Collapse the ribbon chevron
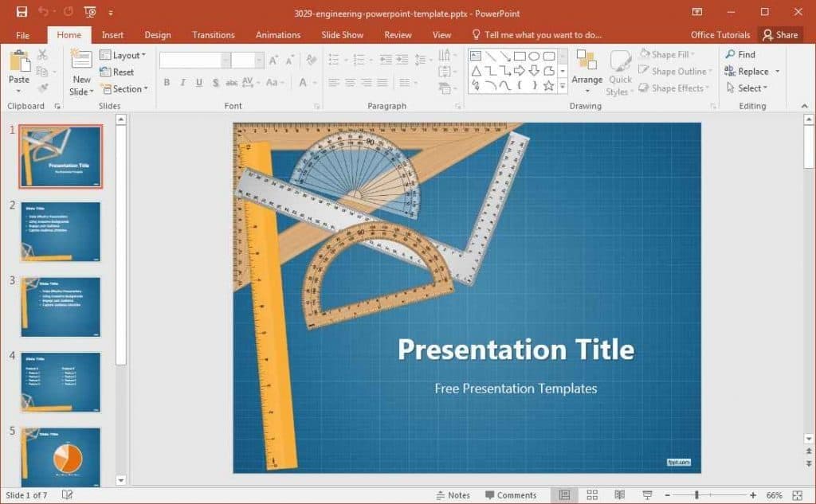816x504 pixels. point(805,106)
